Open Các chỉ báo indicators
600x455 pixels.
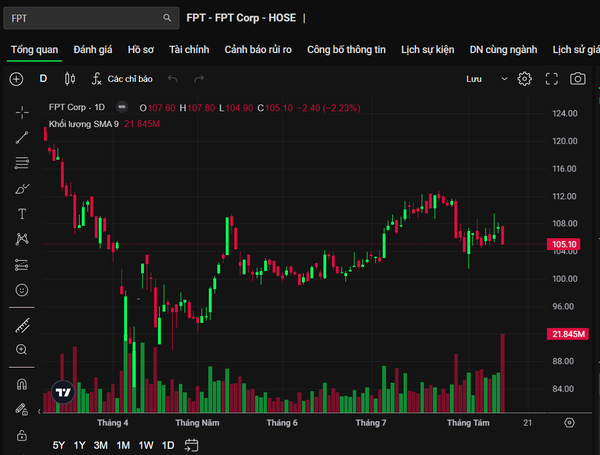pos(122,79)
